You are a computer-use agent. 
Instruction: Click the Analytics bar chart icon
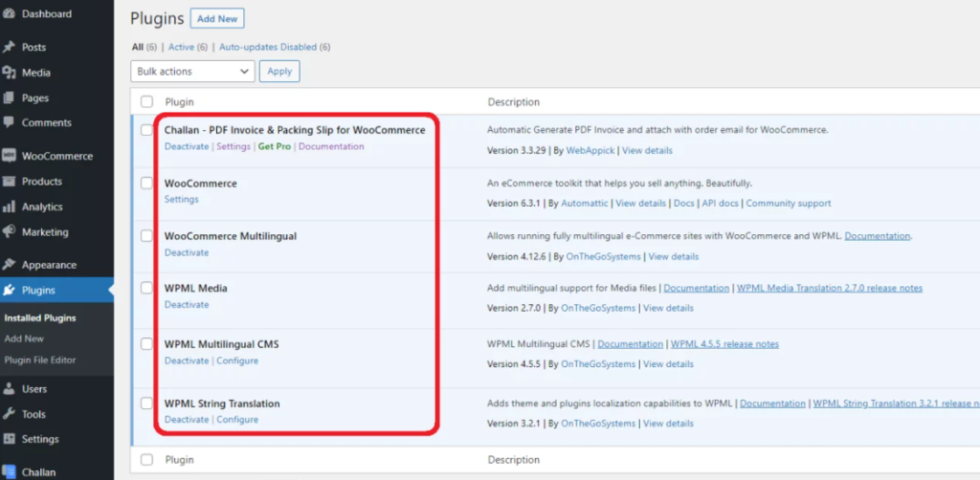[9, 207]
